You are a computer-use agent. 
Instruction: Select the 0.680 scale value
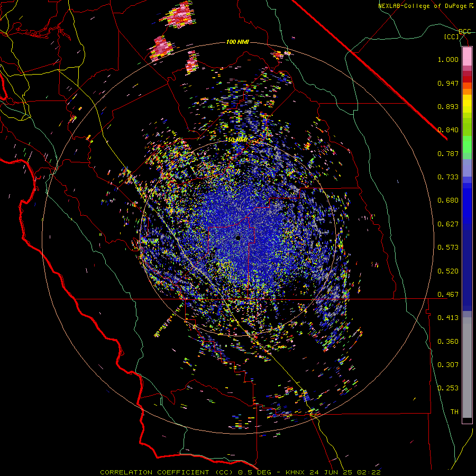[448, 200]
